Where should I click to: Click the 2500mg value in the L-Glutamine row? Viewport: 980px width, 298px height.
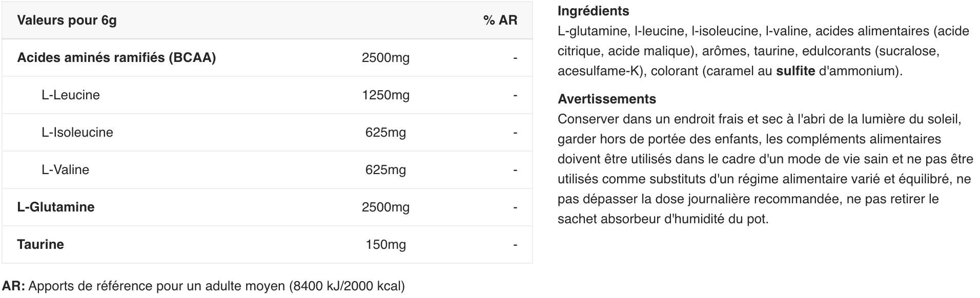pos(385,207)
